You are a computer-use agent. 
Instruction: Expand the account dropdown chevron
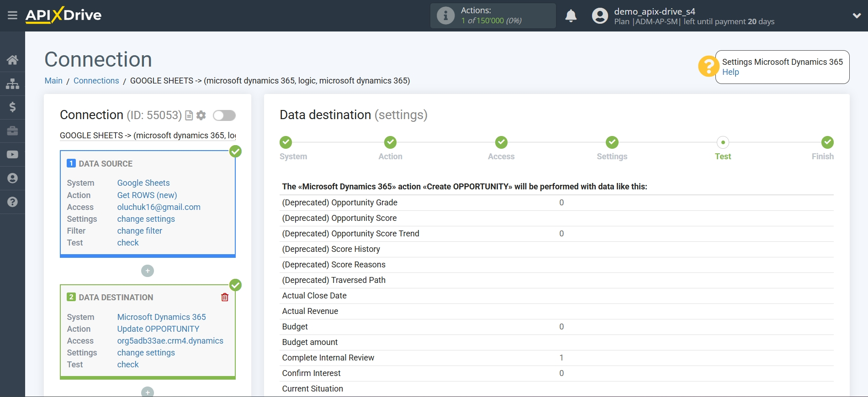(x=857, y=16)
